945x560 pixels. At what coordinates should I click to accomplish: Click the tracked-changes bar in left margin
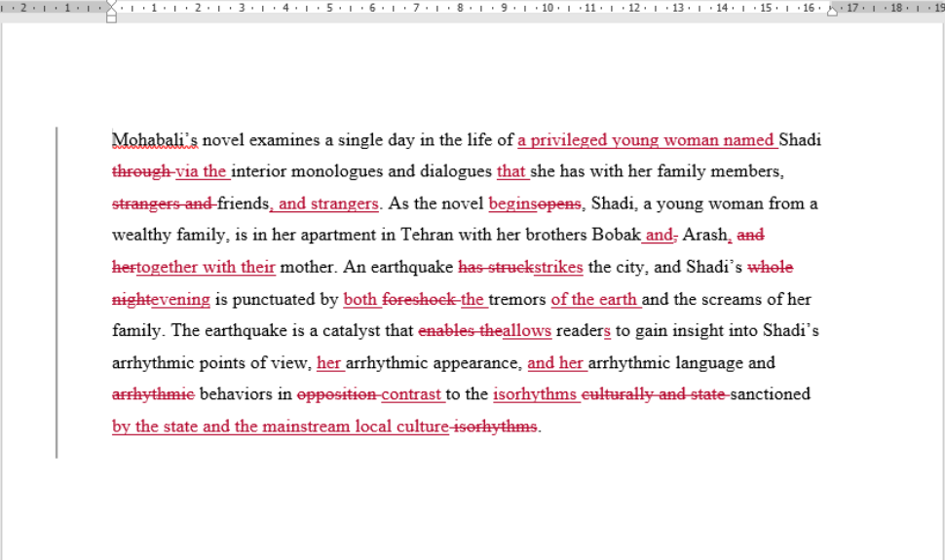click(x=57, y=292)
